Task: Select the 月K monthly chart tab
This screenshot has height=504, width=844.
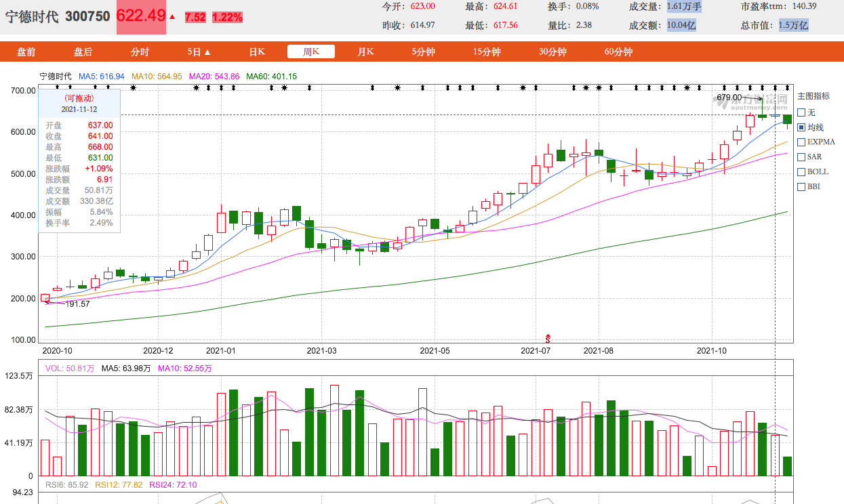Action: tap(365, 52)
